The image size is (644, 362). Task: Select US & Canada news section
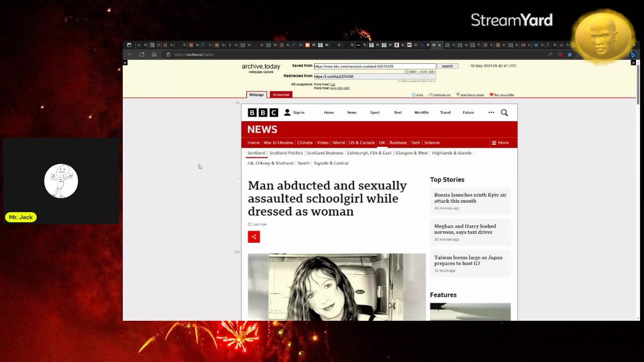[362, 143]
